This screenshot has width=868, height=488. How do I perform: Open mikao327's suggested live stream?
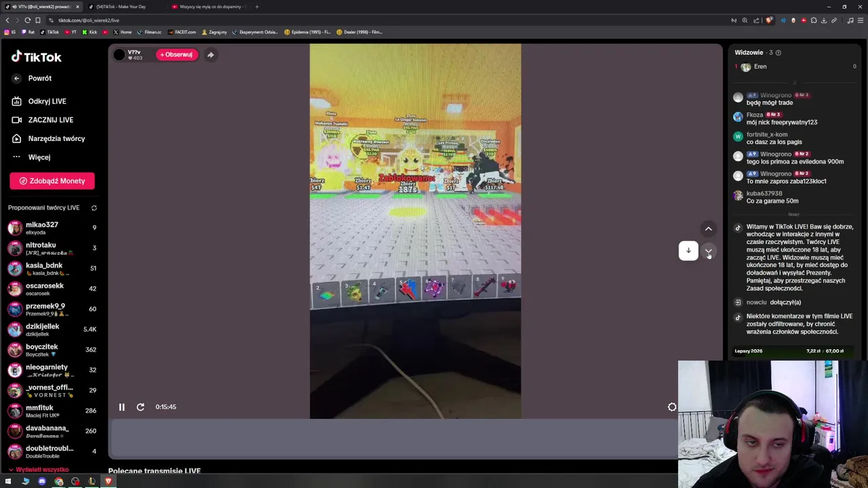tap(52, 228)
